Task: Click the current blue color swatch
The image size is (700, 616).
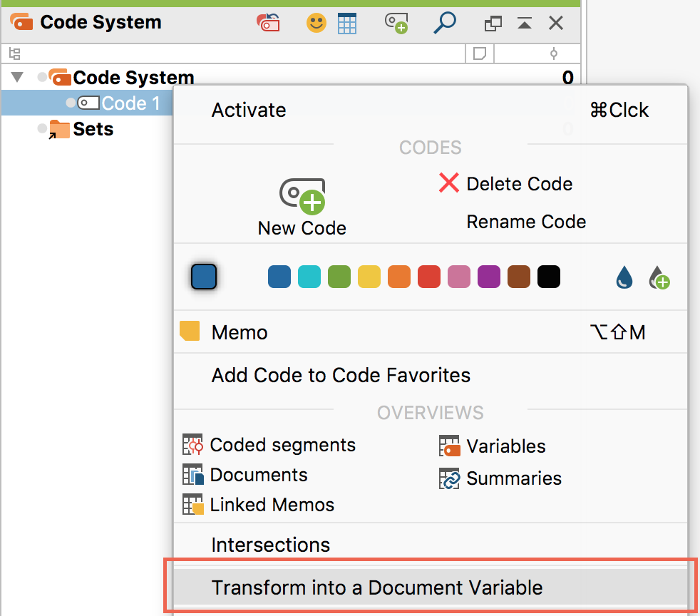Action: tap(204, 277)
